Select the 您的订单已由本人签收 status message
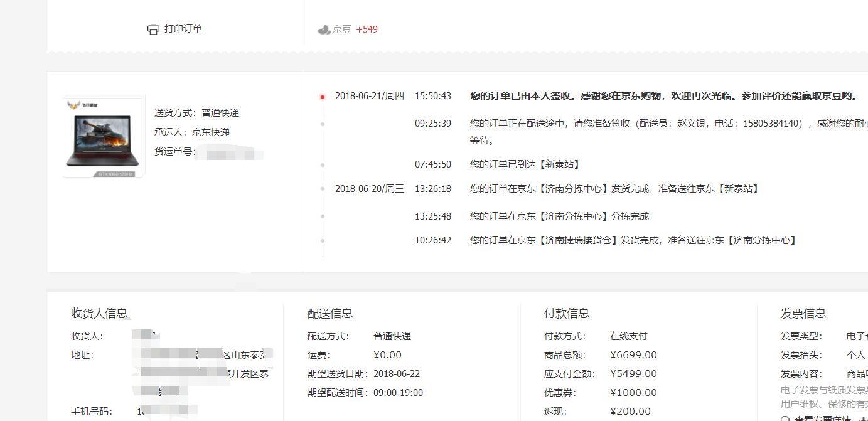868x421 pixels. click(663, 96)
